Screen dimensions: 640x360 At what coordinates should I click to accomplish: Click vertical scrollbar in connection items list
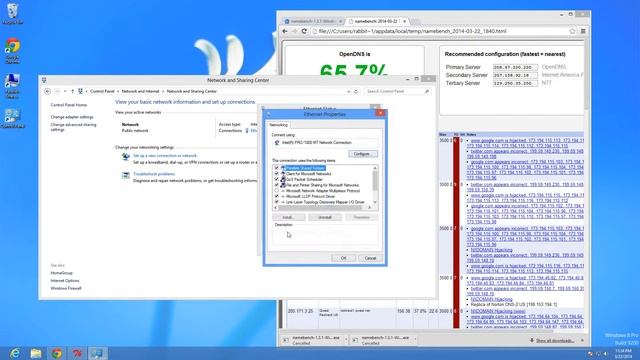pos(375,182)
